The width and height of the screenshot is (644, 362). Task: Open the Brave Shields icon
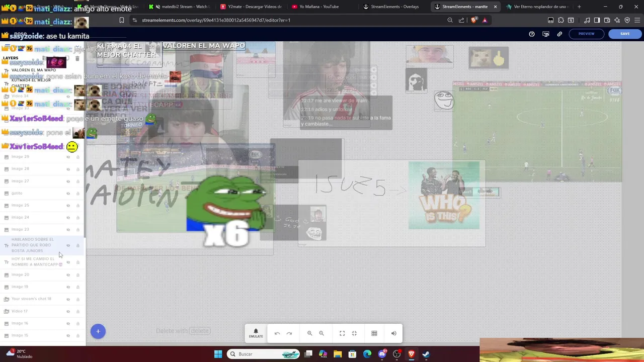pyautogui.click(x=473, y=20)
